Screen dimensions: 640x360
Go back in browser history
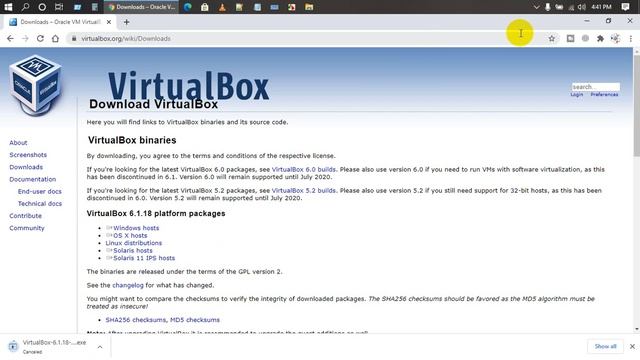(10, 38)
